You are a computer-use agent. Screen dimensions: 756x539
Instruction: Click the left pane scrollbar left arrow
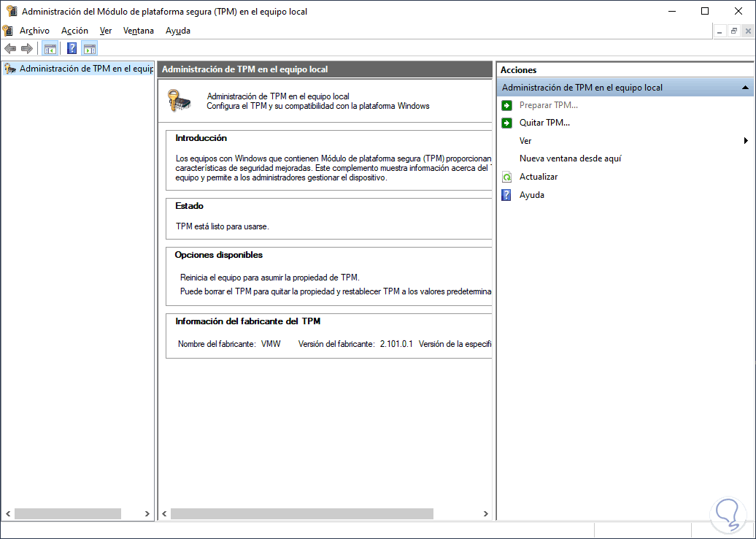(x=8, y=514)
